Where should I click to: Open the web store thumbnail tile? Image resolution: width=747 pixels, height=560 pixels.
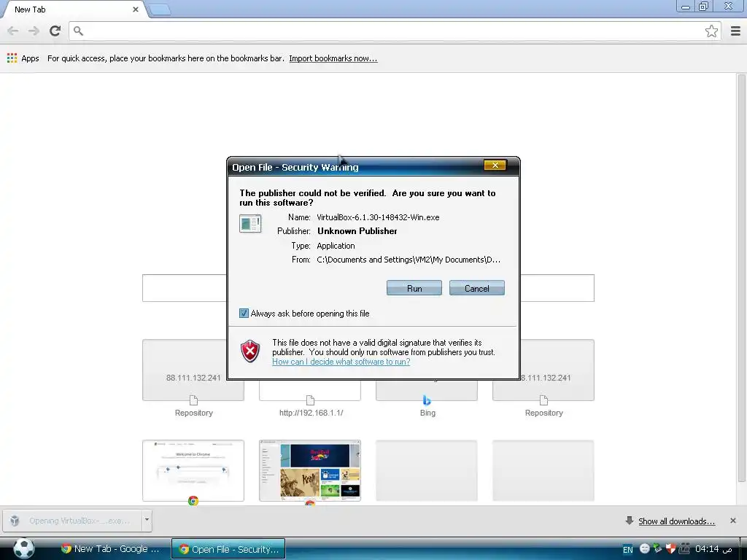(310, 470)
